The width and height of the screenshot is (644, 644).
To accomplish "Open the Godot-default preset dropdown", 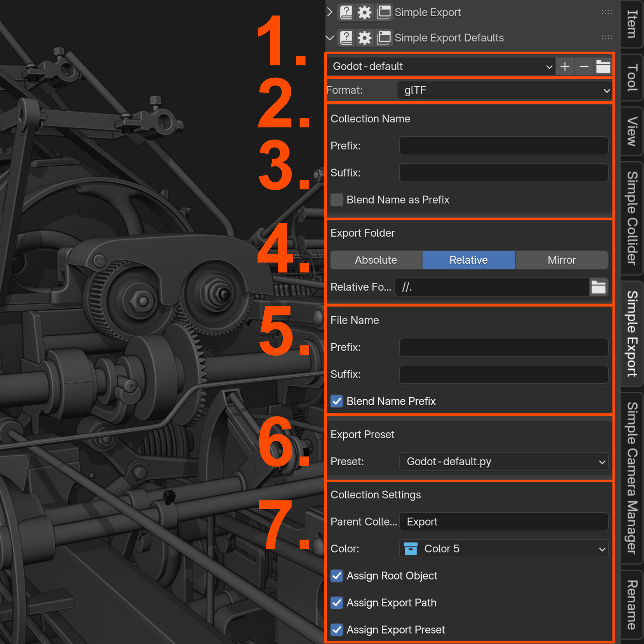I will [x=441, y=66].
